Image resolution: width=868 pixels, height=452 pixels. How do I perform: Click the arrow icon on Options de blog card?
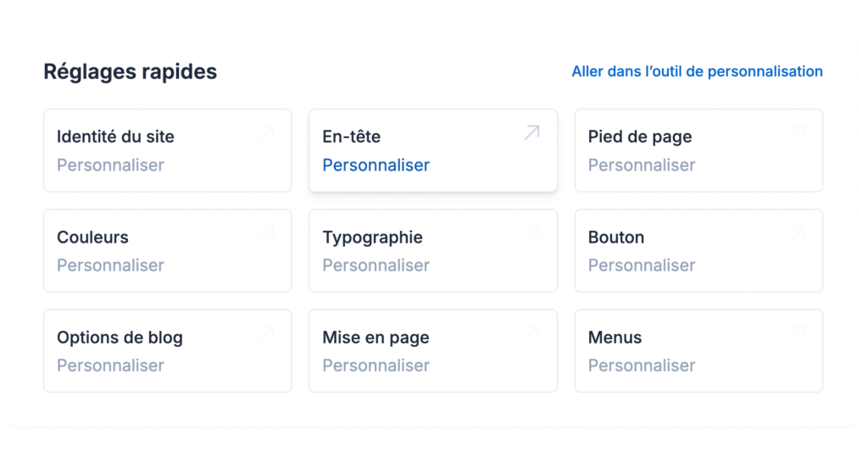point(267,333)
